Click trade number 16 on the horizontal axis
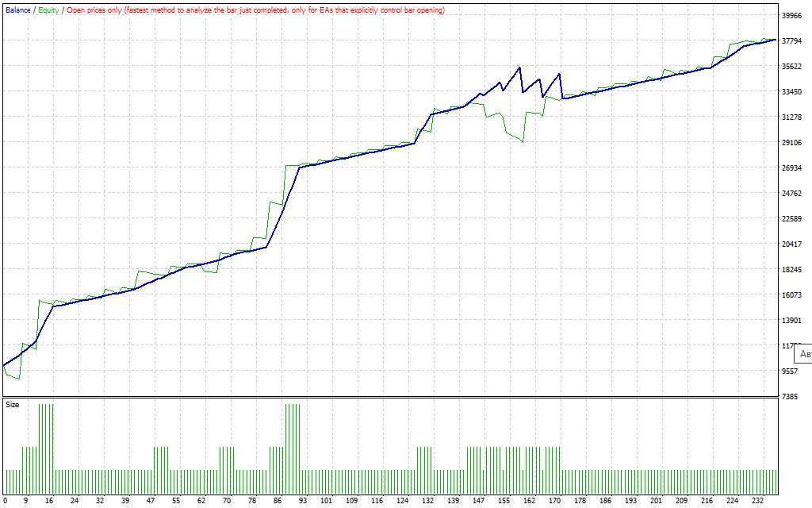The image size is (812, 508). pos(49,501)
